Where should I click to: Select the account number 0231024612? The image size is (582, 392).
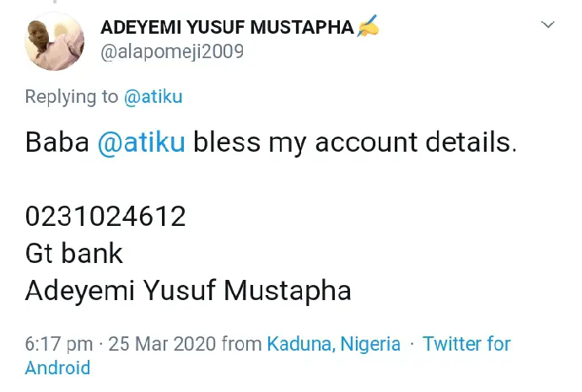click(x=105, y=217)
